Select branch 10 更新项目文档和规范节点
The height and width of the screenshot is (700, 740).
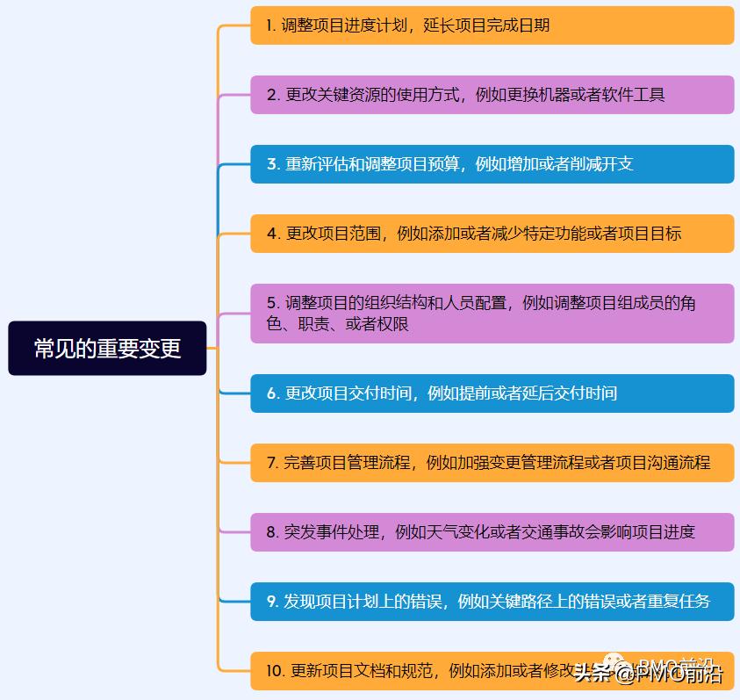coord(490,671)
